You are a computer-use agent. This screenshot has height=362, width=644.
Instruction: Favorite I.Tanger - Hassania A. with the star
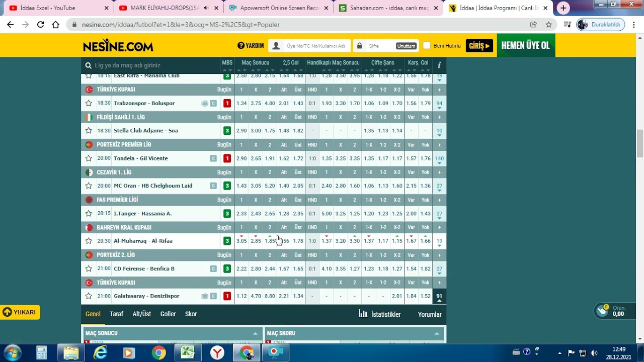click(x=89, y=213)
